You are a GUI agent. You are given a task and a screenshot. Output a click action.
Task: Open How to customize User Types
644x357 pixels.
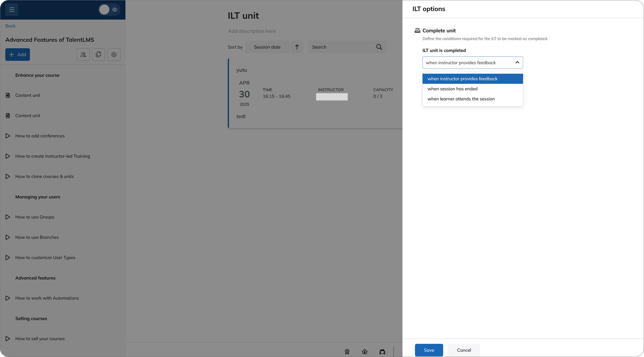(45, 258)
